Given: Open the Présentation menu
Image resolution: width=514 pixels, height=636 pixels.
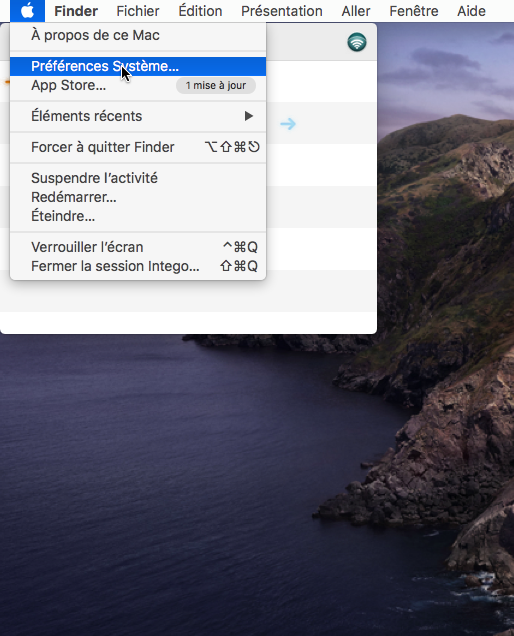Looking at the screenshot, I should click(282, 11).
